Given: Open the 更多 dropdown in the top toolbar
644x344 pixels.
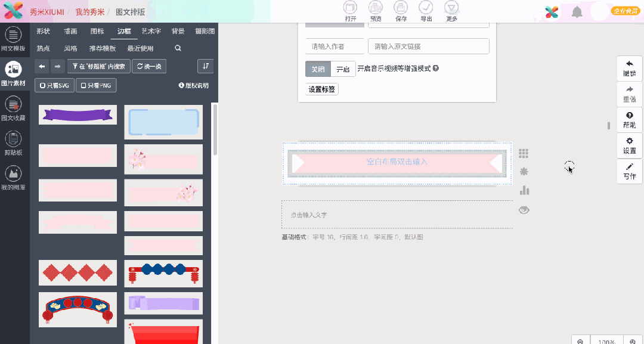Looking at the screenshot, I should click(x=451, y=12).
